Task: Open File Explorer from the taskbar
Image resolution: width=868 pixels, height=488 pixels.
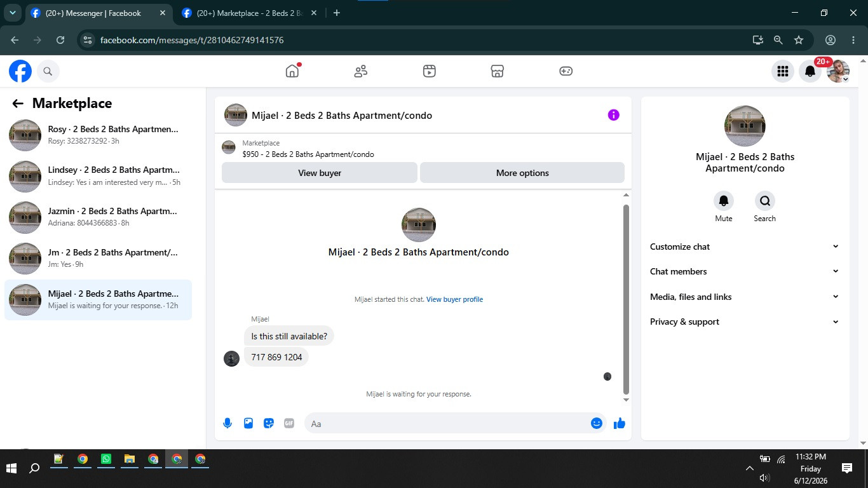Action: (130, 459)
